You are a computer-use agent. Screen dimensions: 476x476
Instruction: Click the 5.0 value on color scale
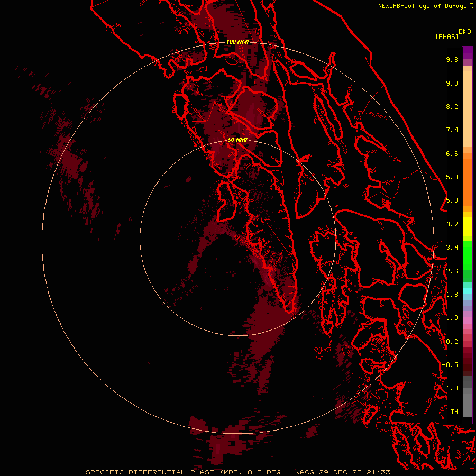pos(452,200)
